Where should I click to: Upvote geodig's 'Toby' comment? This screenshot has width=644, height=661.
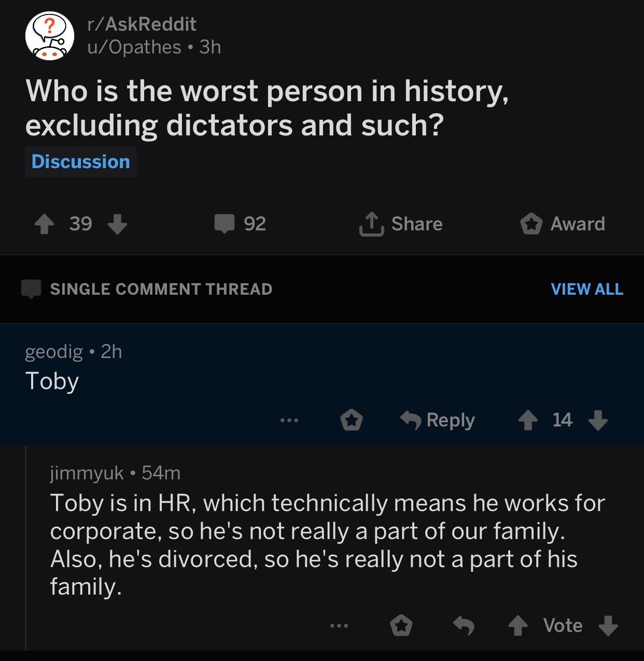tap(528, 421)
